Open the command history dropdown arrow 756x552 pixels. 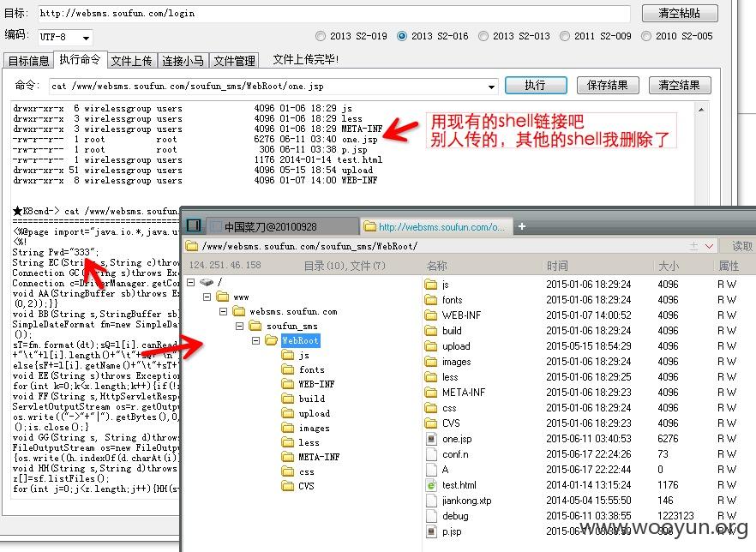(491, 87)
